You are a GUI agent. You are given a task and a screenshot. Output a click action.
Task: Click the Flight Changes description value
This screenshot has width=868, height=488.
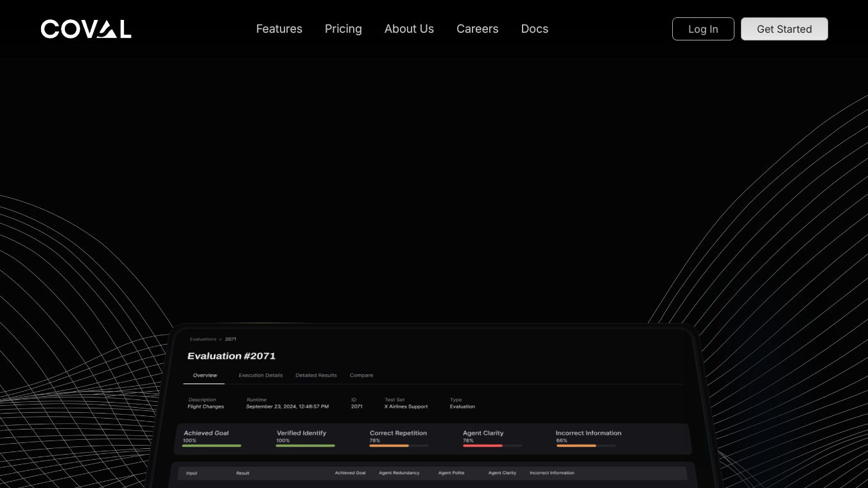point(205,406)
